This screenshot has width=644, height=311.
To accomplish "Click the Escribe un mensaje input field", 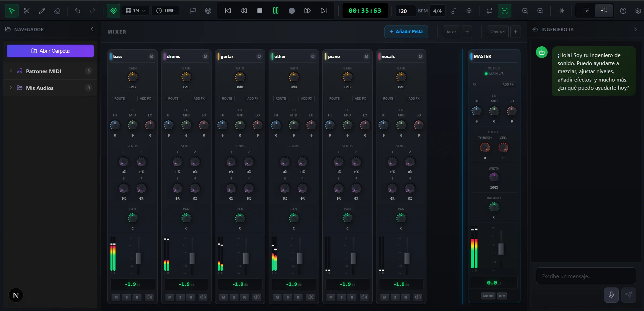I will (x=586, y=276).
